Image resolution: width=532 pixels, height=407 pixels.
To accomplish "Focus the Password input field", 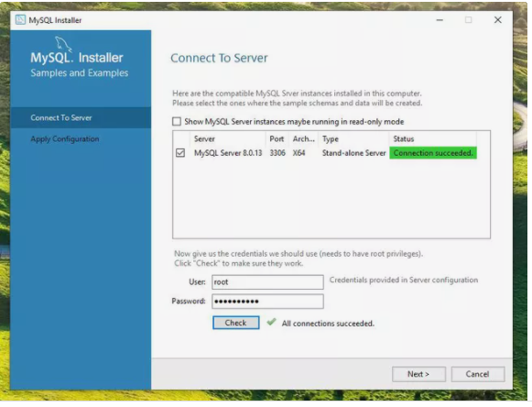I will tap(267, 302).
